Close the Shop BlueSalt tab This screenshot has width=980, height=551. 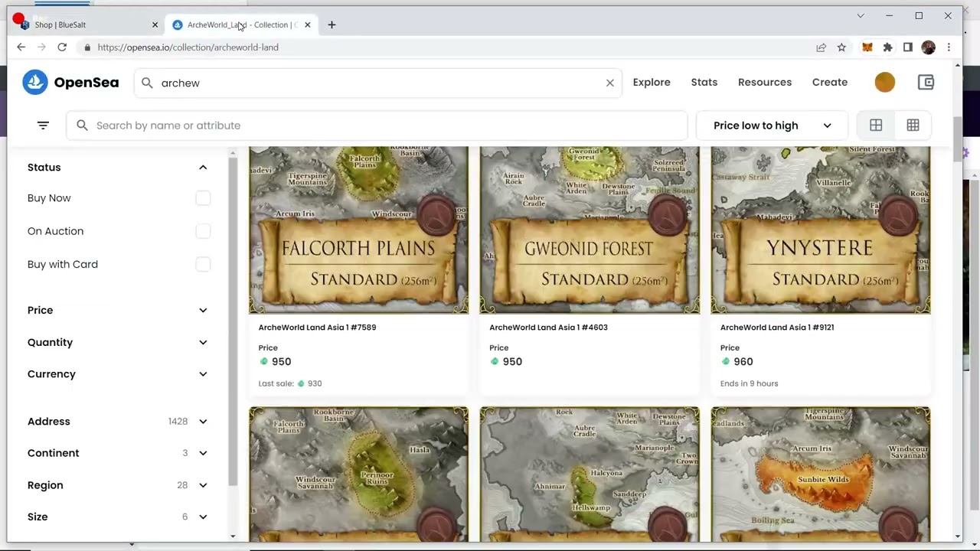155,24
